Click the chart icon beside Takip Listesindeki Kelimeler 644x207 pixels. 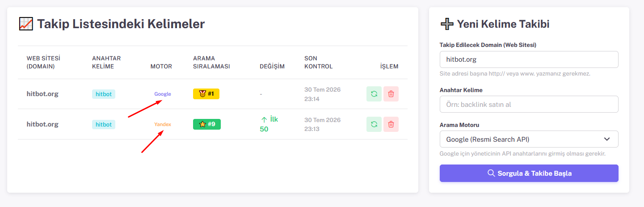pos(26,23)
